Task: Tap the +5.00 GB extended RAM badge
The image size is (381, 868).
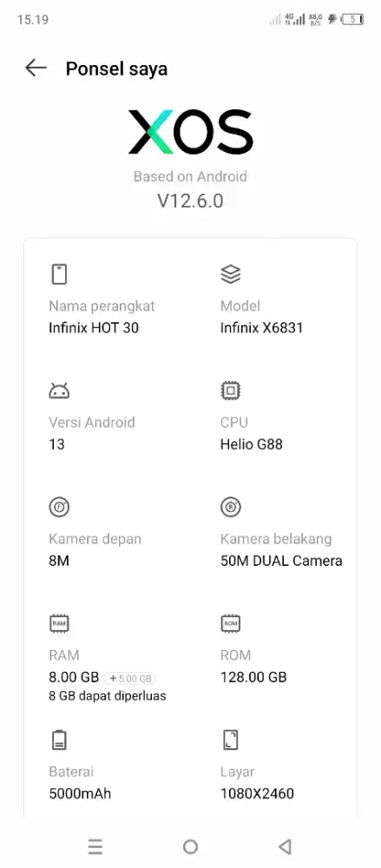Action: point(129,678)
